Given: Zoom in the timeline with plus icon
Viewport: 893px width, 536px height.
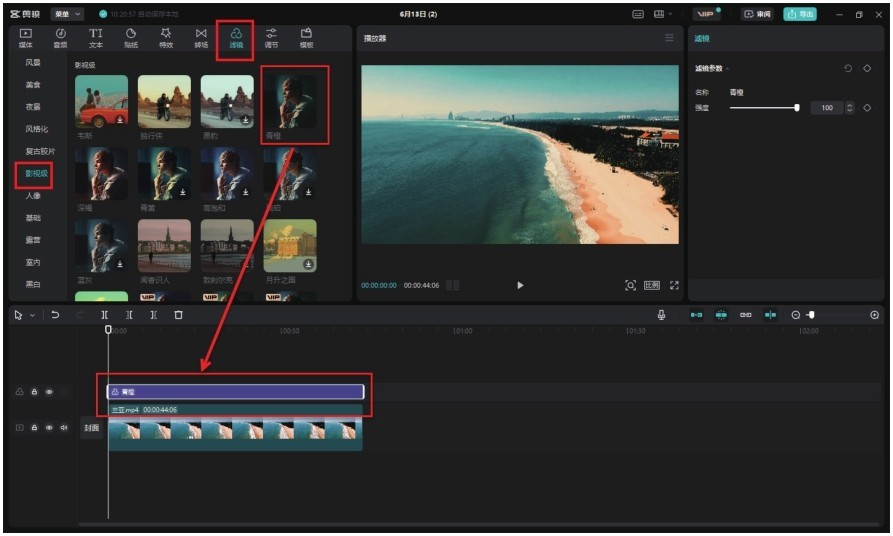Looking at the screenshot, I should (x=875, y=315).
